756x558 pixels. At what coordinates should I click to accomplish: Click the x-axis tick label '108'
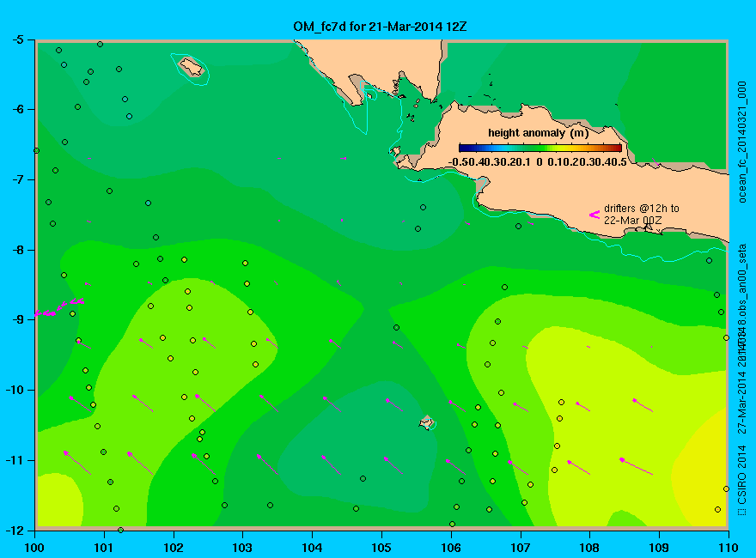(589, 548)
